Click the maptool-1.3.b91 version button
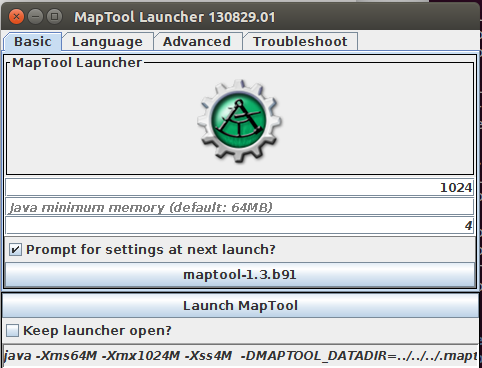Viewport: 482px width, 368px height. pyautogui.click(x=240, y=275)
